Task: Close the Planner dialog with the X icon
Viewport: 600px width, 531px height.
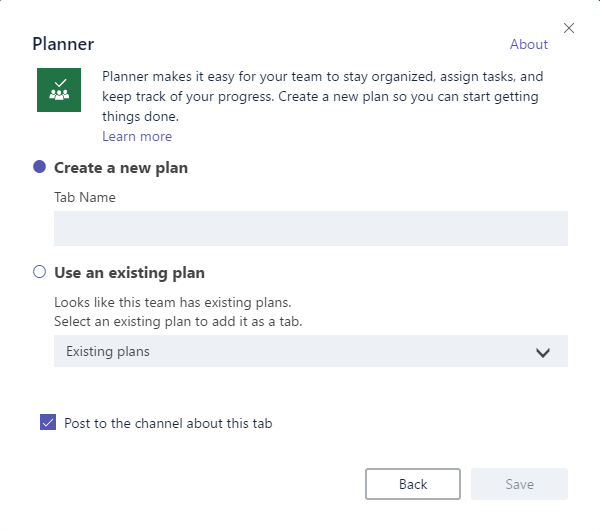Action: coord(569,28)
